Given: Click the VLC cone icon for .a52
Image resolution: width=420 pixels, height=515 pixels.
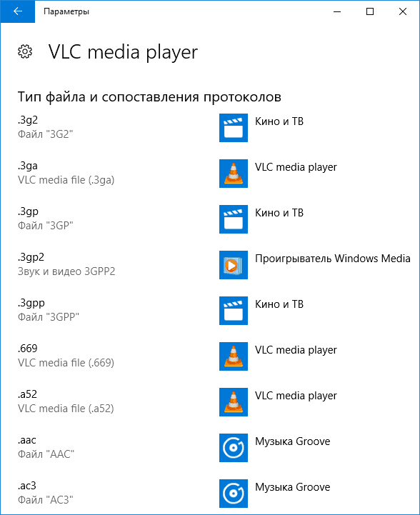Looking at the screenshot, I should pos(234,402).
